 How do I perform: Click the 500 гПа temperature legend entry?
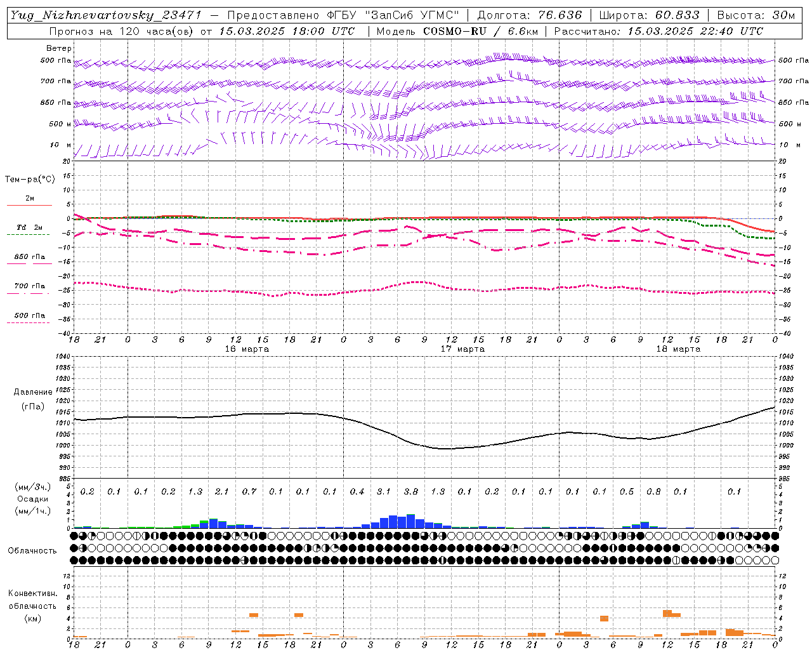29,315
